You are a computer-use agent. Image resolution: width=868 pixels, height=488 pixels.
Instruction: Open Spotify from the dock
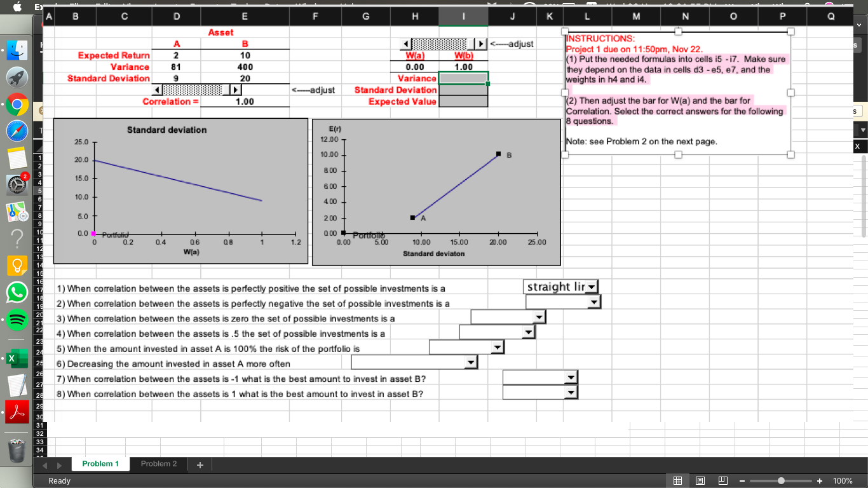point(18,319)
